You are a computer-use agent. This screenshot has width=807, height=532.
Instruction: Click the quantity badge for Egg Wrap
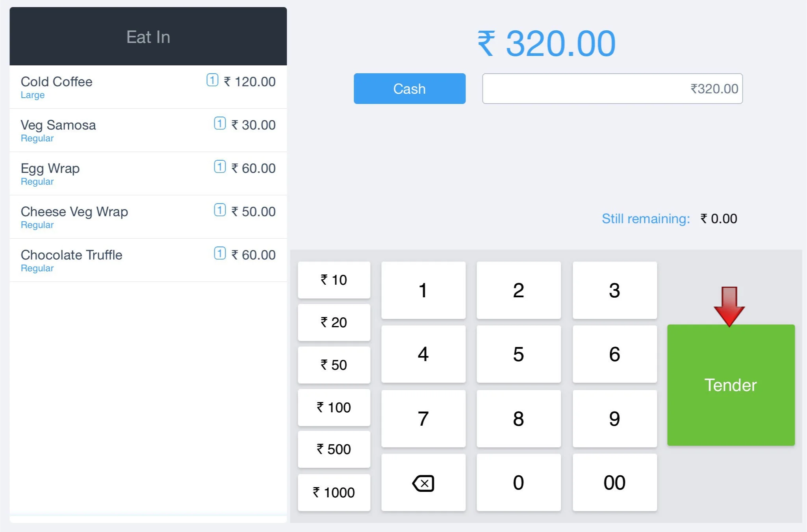[220, 167]
